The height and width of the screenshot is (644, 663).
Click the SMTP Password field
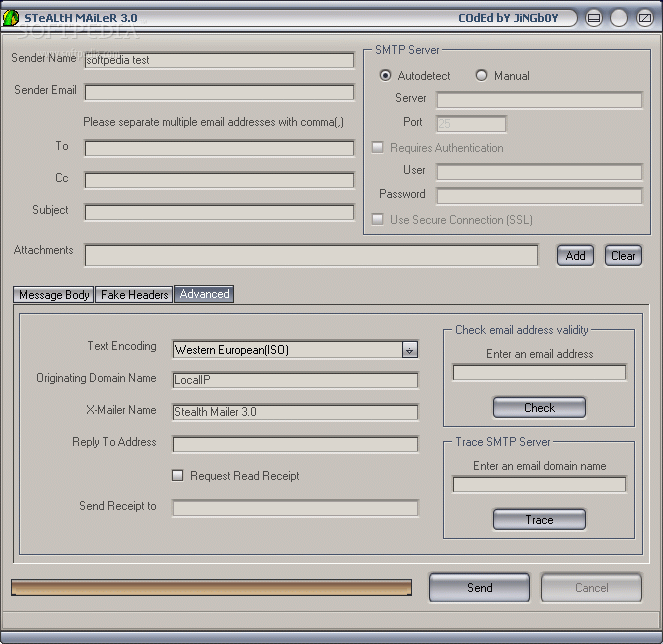coord(540,196)
